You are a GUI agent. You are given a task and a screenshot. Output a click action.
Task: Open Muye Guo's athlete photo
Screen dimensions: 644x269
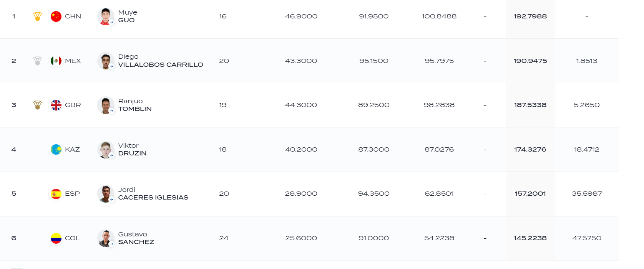(x=106, y=17)
